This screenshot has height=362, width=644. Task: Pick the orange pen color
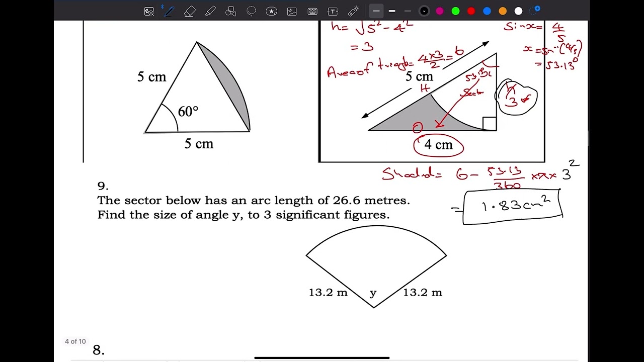(x=503, y=11)
